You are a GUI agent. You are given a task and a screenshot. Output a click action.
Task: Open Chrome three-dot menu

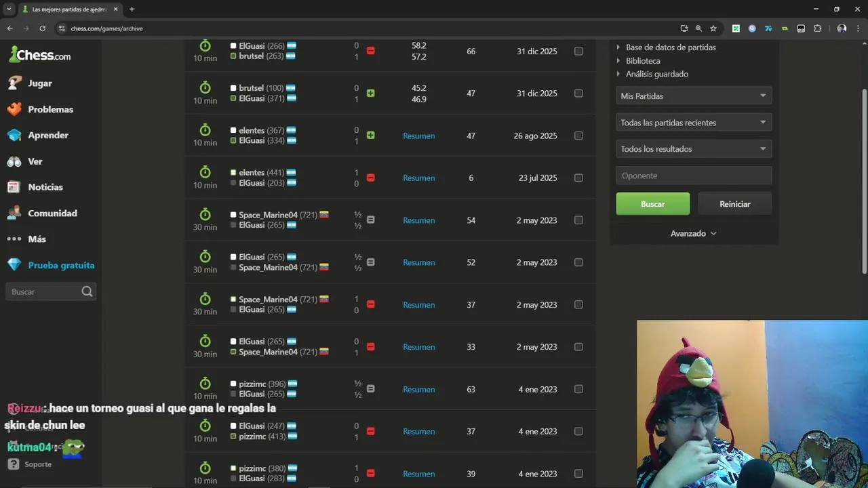point(858,28)
